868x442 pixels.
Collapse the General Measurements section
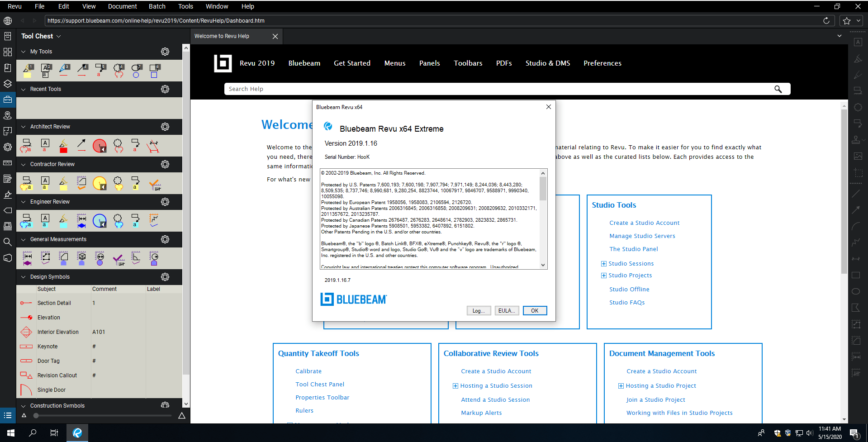[24, 239]
